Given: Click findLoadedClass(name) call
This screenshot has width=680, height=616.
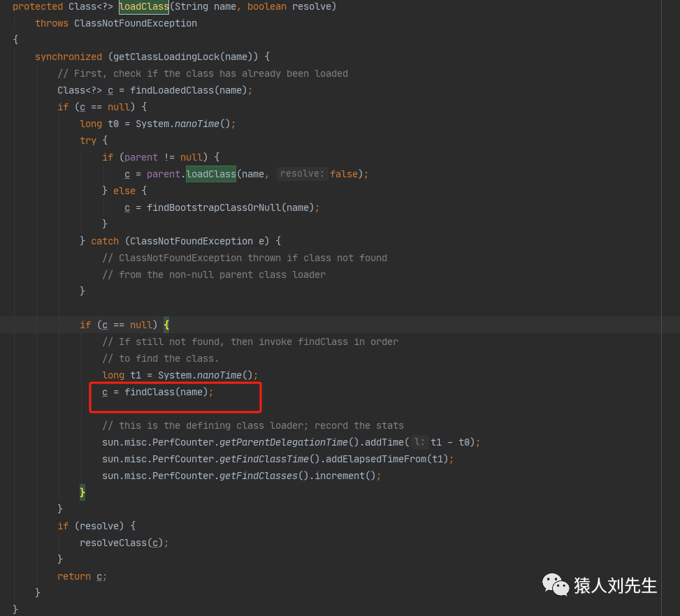Looking at the screenshot, I should [x=189, y=90].
